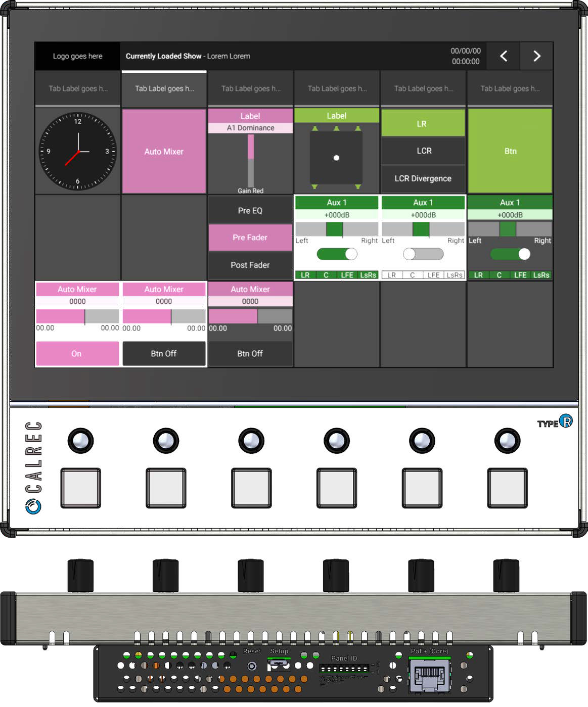Viewport: 588px width, 707px height.
Task: Switch to the rightmost tab
Action: [x=510, y=88]
